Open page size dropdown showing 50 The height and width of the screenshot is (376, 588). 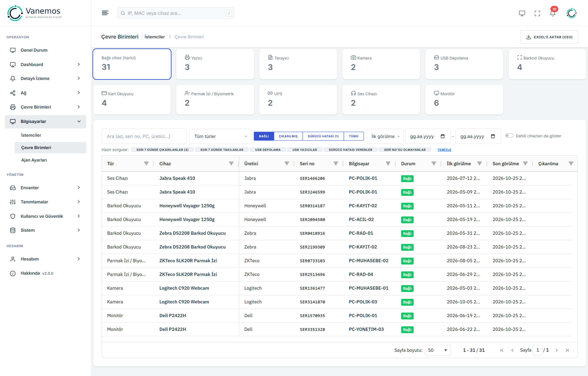(438, 350)
